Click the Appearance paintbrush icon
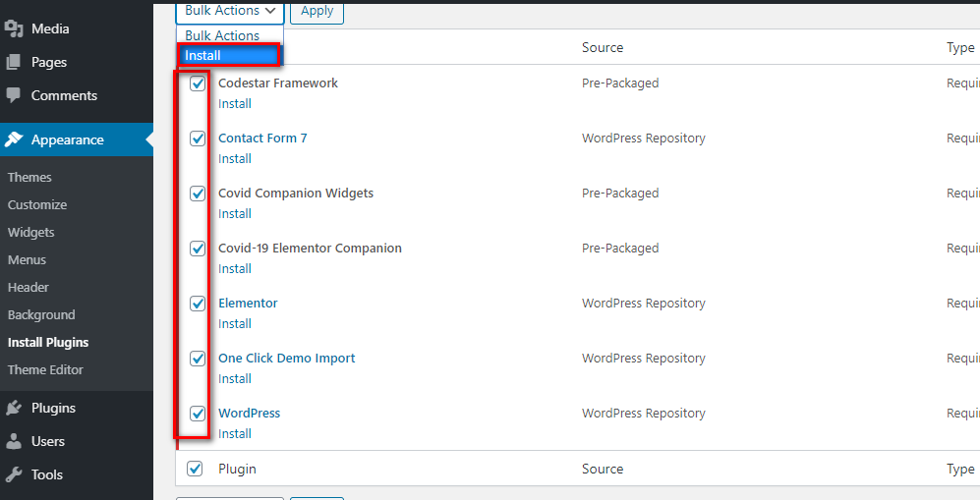The width and height of the screenshot is (980, 500). coord(14,139)
